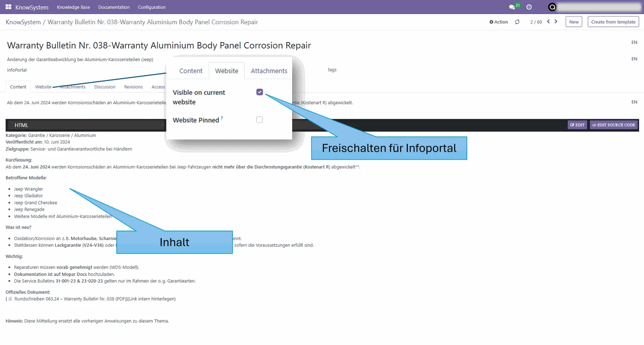Open the Knowledge Base menu

(x=73, y=7)
